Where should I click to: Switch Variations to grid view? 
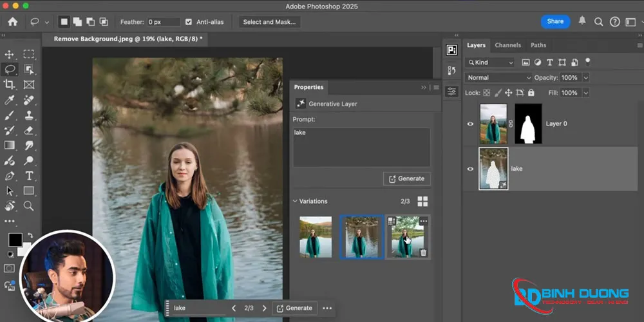tap(422, 201)
